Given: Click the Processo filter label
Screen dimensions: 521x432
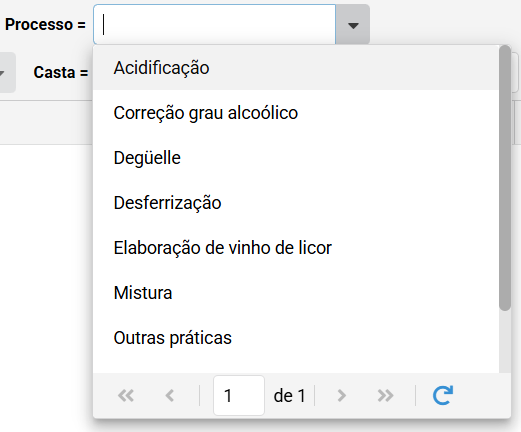Looking at the screenshot, I should point(45,25).
